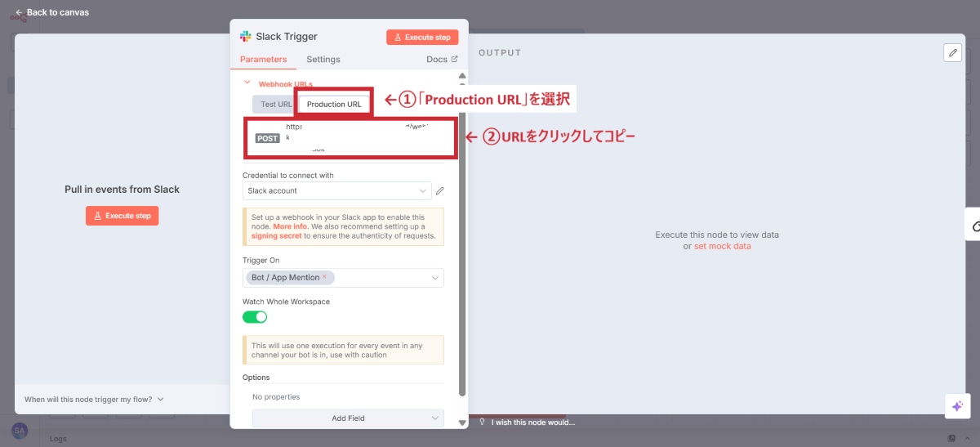The width and height of the screenshot is (980, 447).
Task: Switch to the Parameters tab
Action: (x=263, y=60)
